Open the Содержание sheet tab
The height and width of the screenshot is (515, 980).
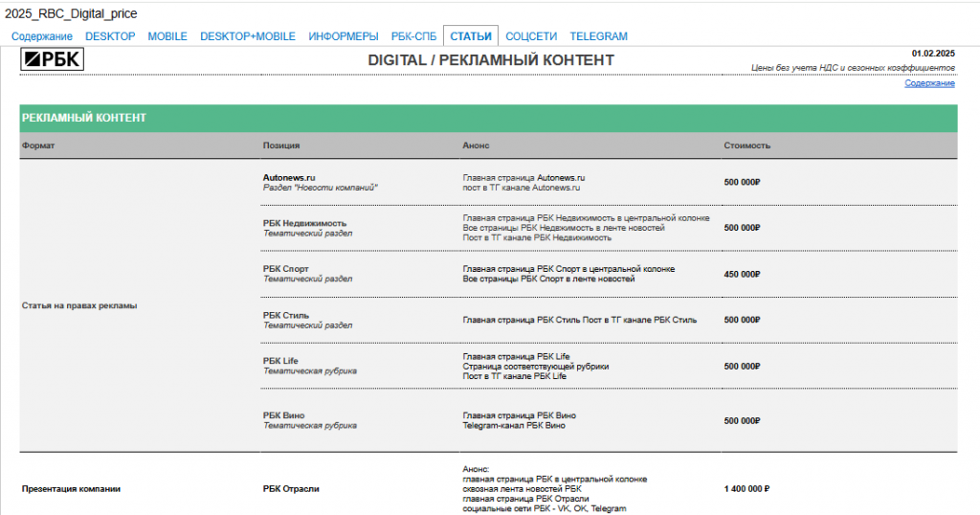pyautogui.click(x=42, y=36)
